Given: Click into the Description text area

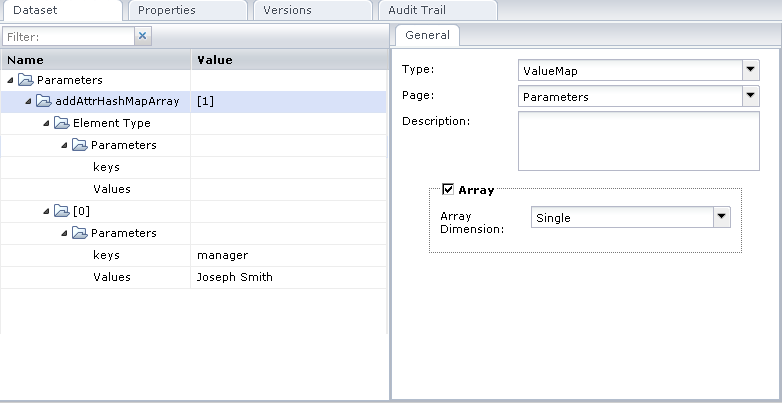Looking at the screenshot, I should 638,141.
